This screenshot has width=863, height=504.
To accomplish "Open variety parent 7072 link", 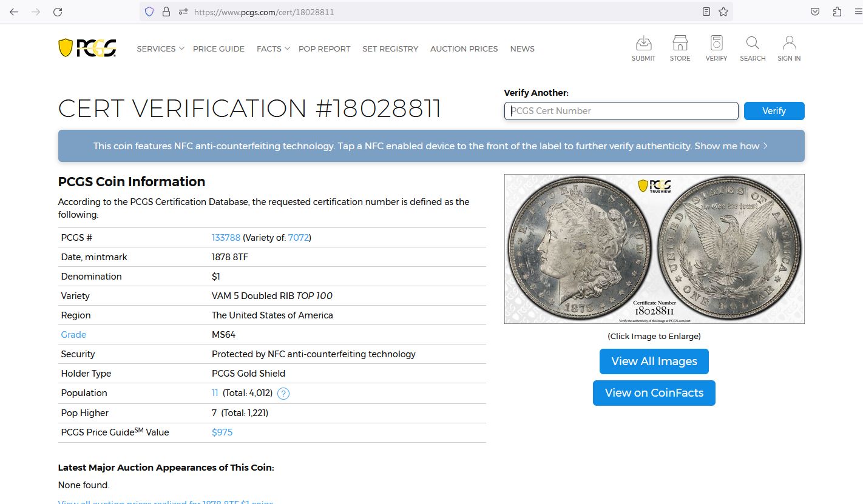I will 298,238.
